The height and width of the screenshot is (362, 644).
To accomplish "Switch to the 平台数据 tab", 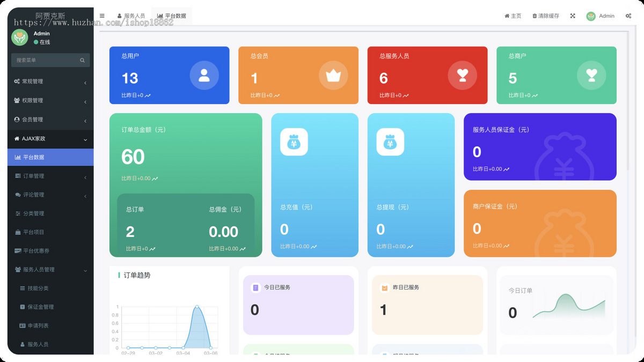I will click(171, 16).
